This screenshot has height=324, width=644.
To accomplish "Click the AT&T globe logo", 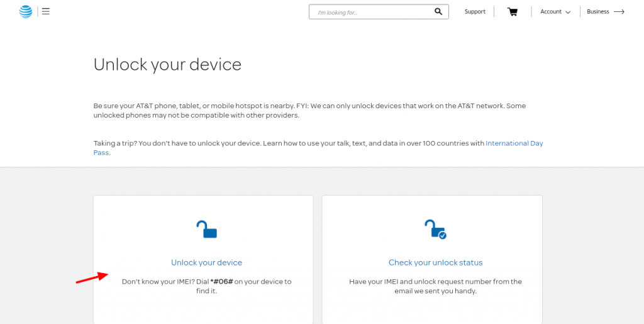I will point(25,12).
